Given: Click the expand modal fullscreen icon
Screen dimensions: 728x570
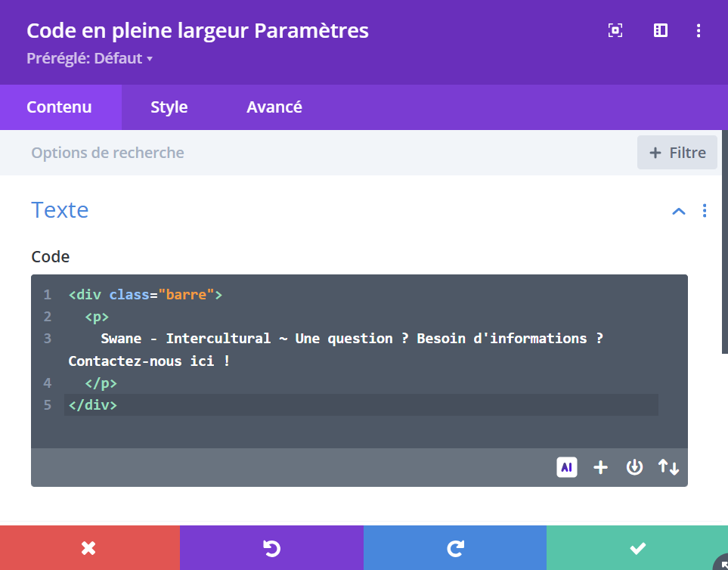Looking at the screenshot, I should tap(615, 31).
